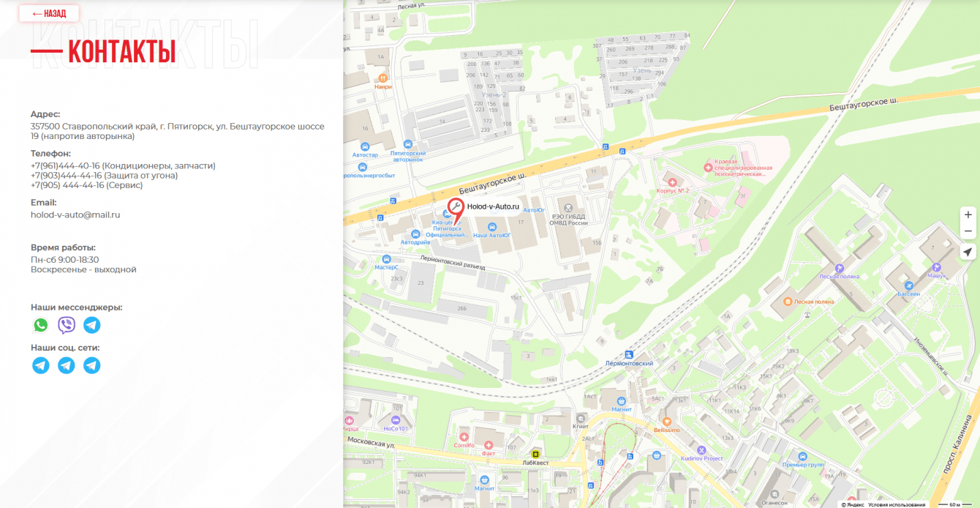The image size is (980, 508).
Task: Click phone +7(903)444-44-16 Защита от угона
Action: (105, 175)
